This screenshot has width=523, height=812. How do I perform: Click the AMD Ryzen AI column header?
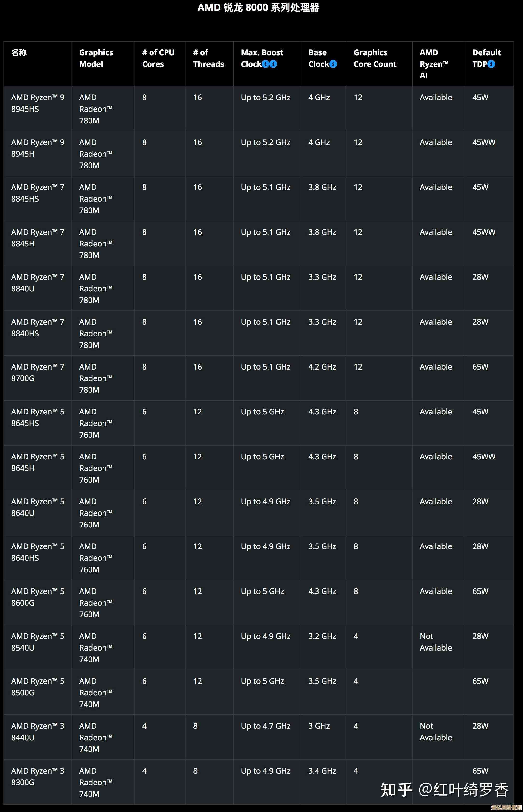pyautogui.click(x=434, y=64)
